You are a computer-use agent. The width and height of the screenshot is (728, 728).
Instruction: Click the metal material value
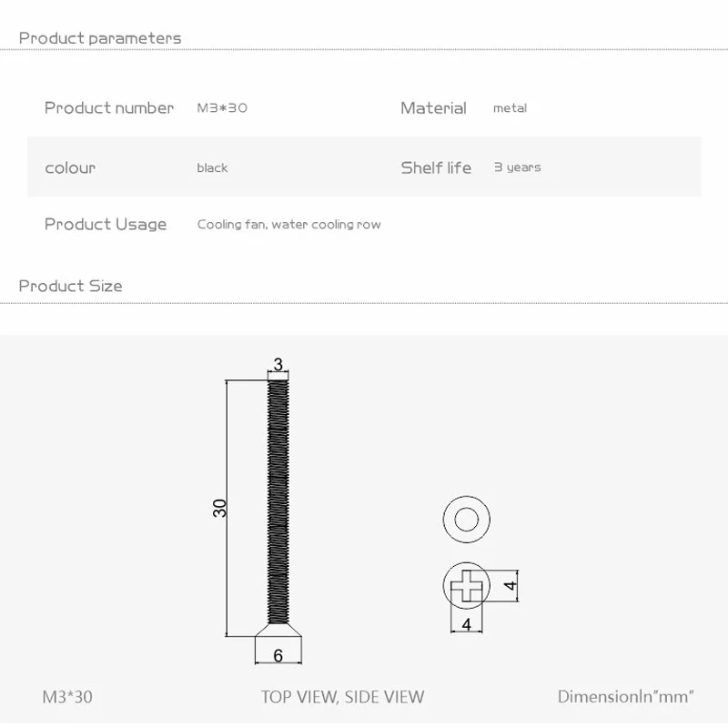coord(510,107)
